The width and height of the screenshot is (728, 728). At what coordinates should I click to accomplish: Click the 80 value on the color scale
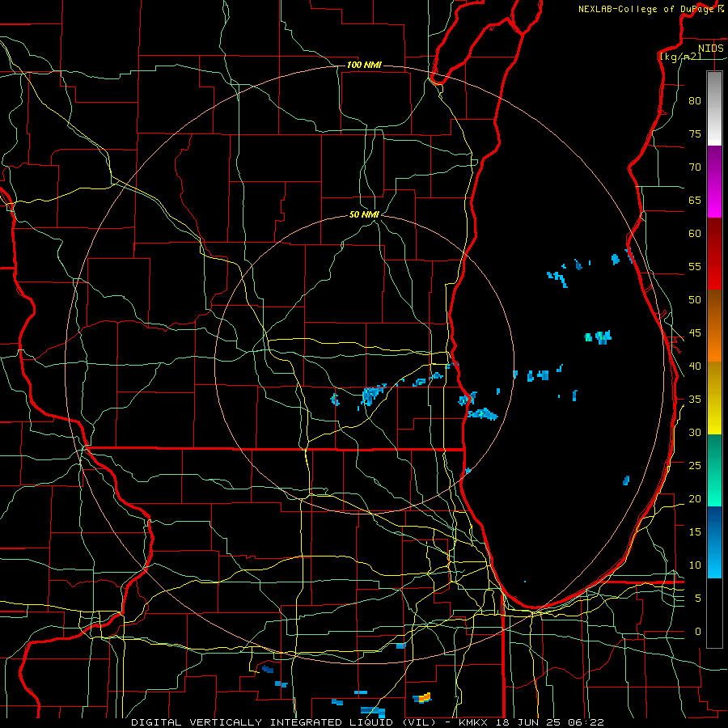695,101
